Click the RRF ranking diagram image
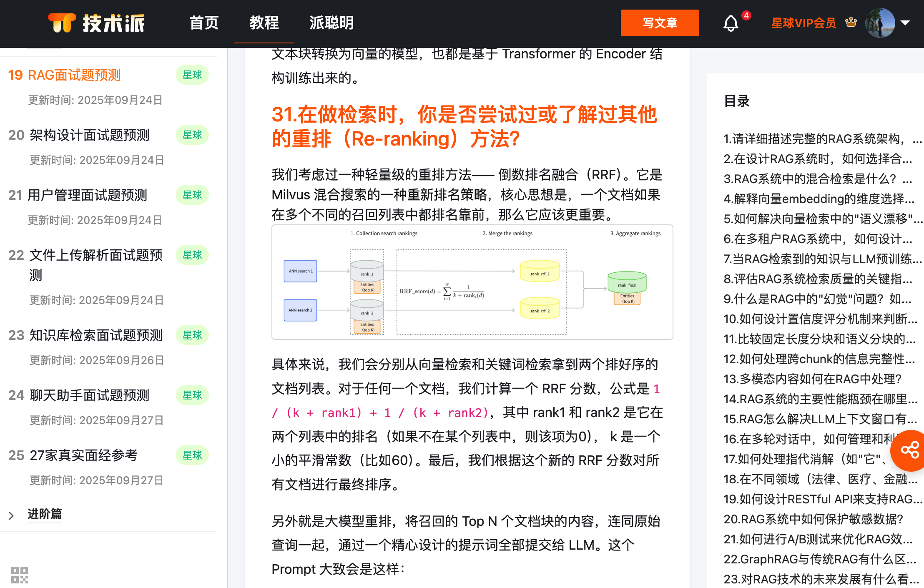The width and height of the screenshot is (924, 588). [472, 282]
